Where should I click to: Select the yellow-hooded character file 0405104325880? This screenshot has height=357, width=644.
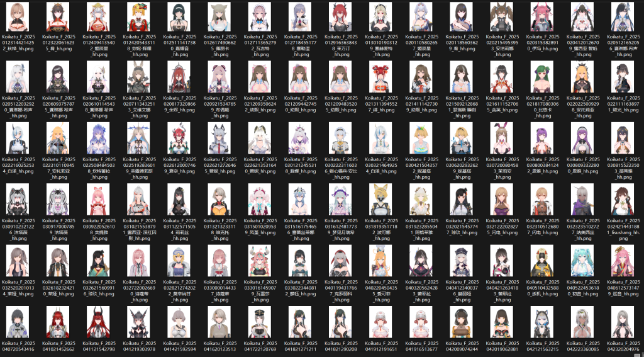pos(541,261)
